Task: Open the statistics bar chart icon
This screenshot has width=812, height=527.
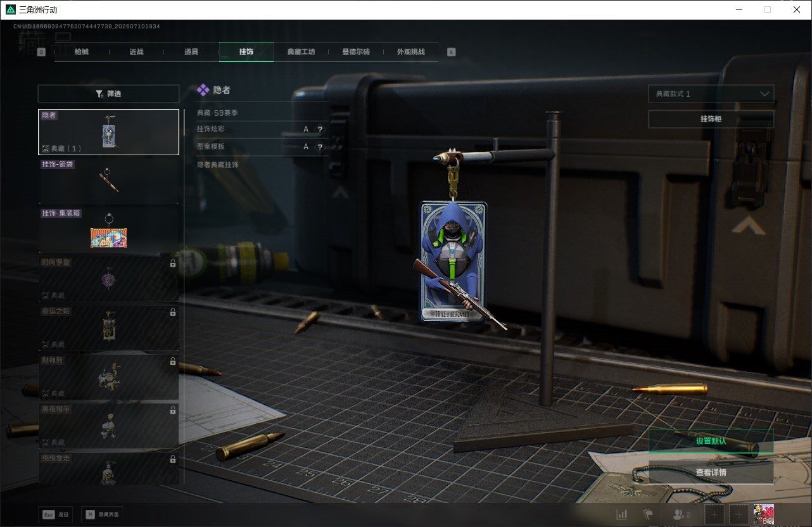Action: pos(622,514)
